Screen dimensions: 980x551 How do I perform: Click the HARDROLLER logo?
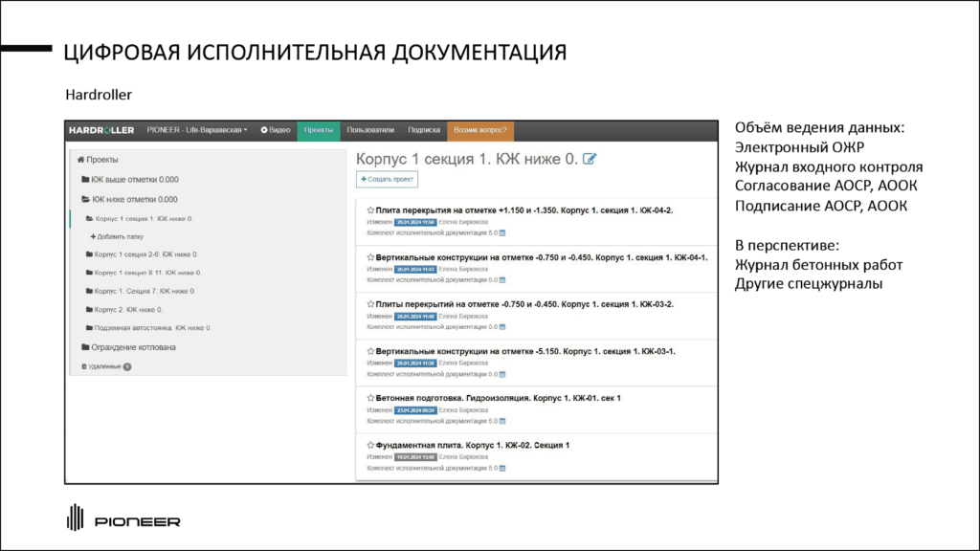point(101,129)
